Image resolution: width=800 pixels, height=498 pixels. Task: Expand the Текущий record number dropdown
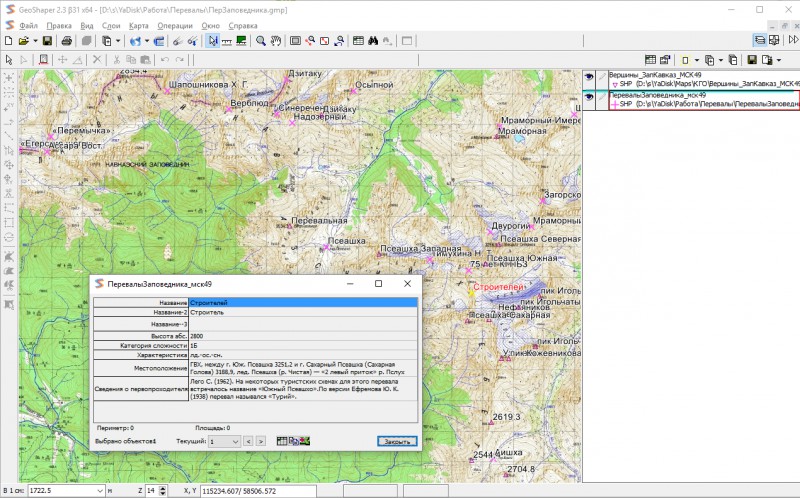point(234,441)
